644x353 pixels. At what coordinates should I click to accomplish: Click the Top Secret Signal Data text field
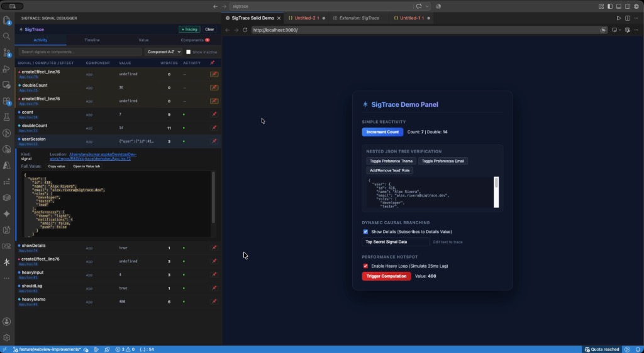pos(396,242)
